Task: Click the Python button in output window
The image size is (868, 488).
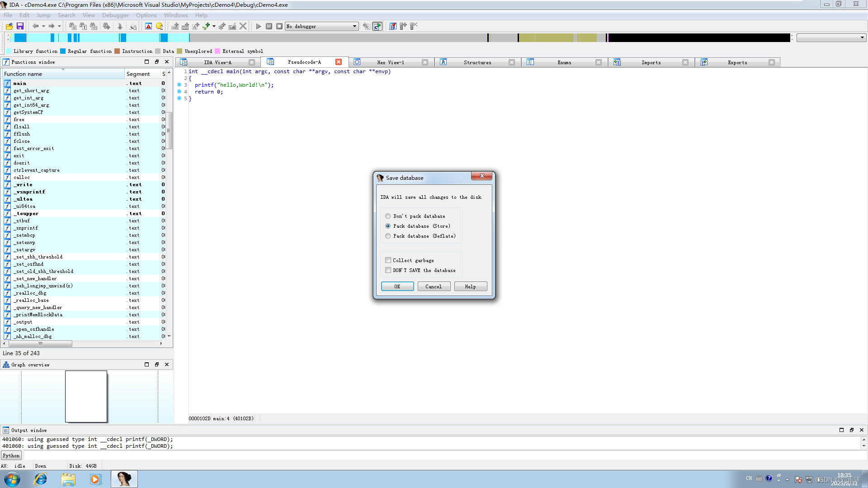Action: [11, 455]
